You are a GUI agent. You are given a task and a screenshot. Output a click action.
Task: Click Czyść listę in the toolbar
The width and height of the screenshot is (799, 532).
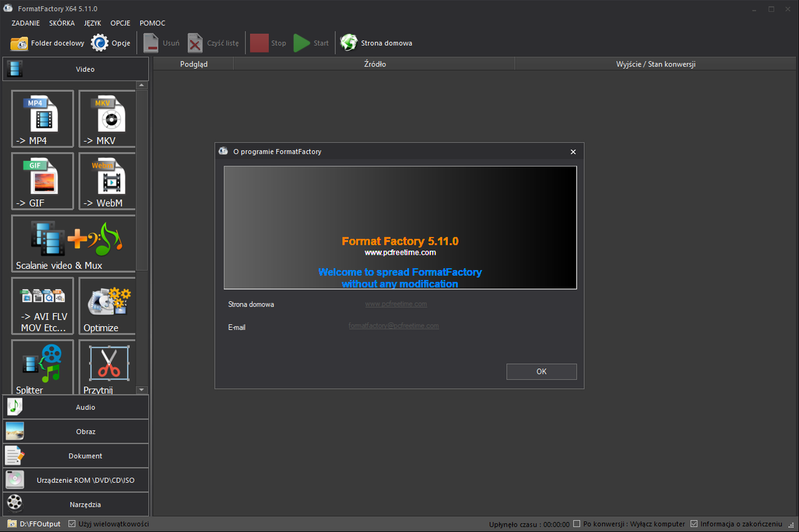(x=213, y=43)
